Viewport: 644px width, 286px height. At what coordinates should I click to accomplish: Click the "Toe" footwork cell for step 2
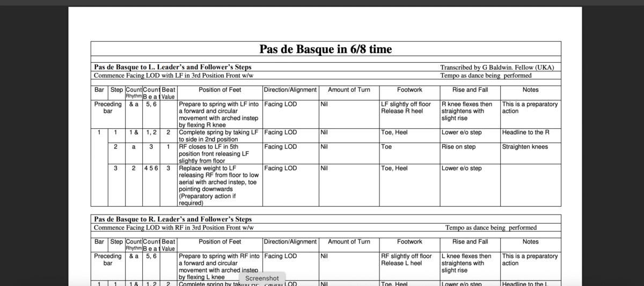(386, 147)
